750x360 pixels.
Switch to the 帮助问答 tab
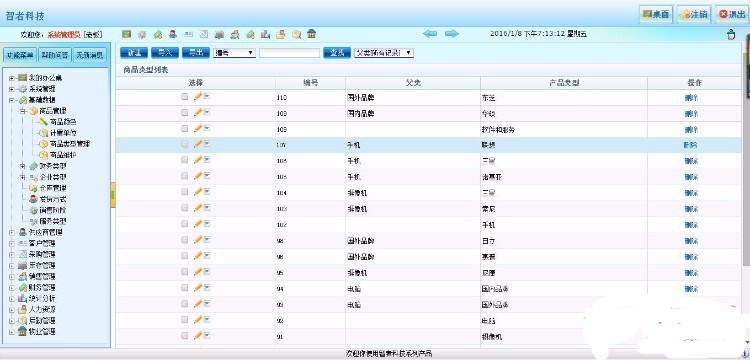pos(55,55)
